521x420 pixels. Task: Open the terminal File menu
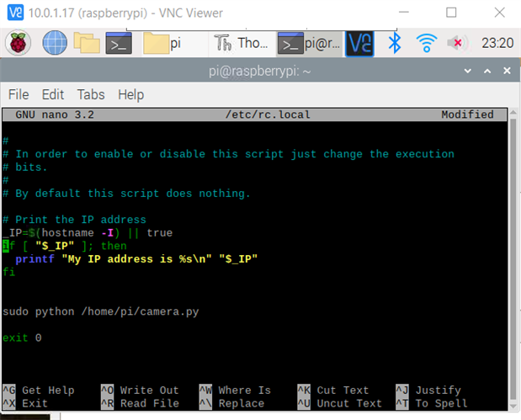pyautogui.click(x=19, y=94)
